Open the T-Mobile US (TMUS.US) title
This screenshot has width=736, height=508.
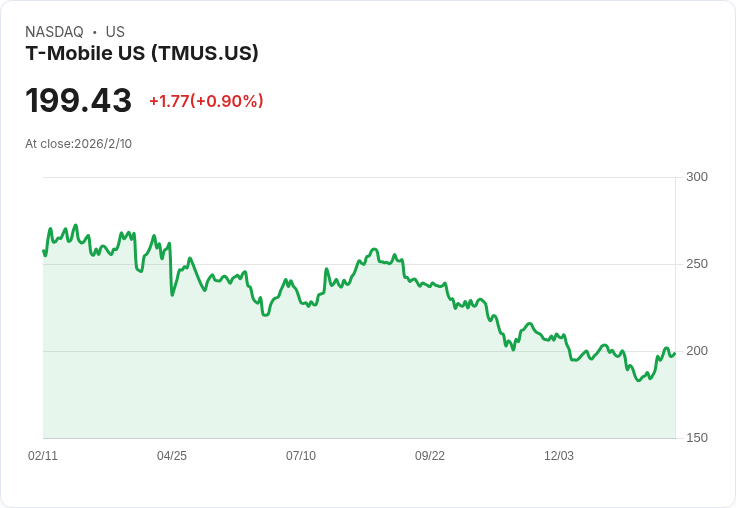point(142,53)
